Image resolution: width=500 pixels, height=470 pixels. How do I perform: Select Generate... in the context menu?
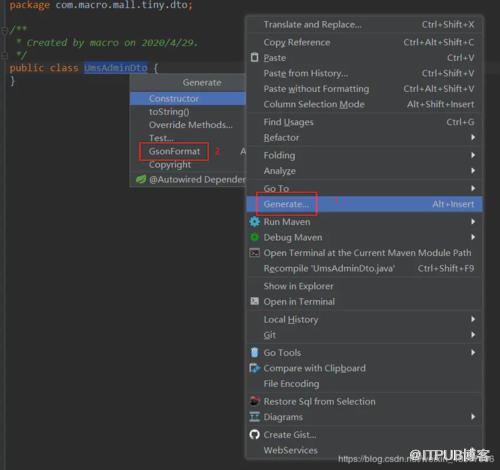point(364,204)
